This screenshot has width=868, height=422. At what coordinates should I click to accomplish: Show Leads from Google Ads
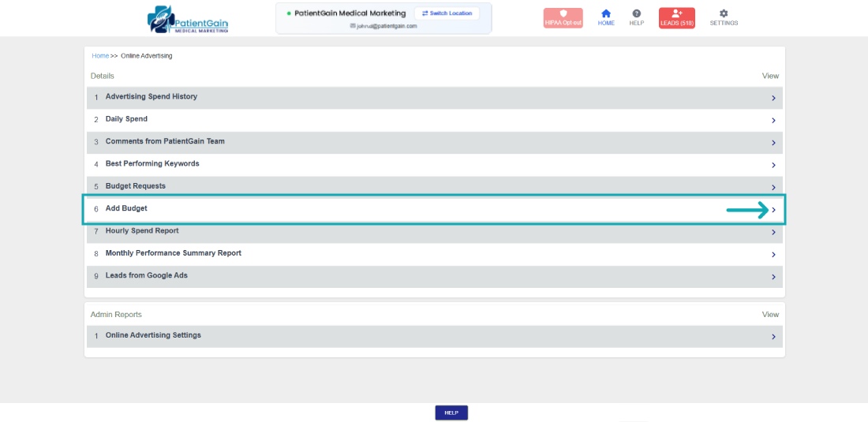tap(147, 276)
